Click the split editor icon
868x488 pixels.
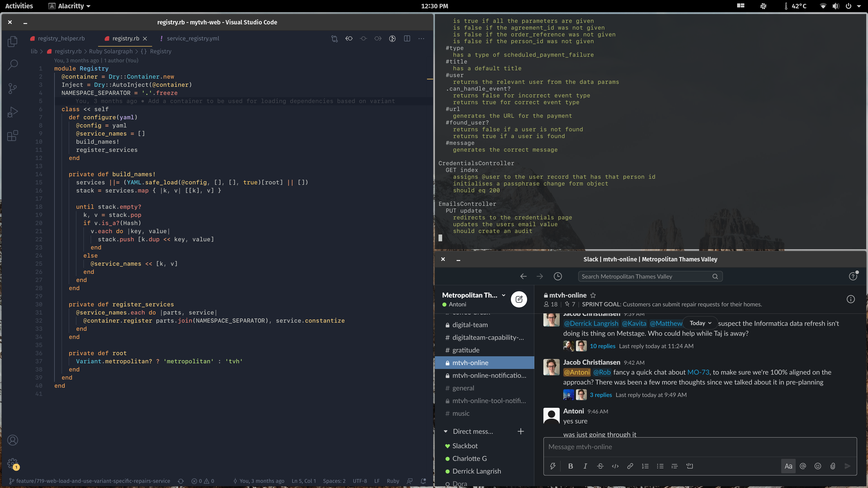pyautogui.click(x=407, y=38)
